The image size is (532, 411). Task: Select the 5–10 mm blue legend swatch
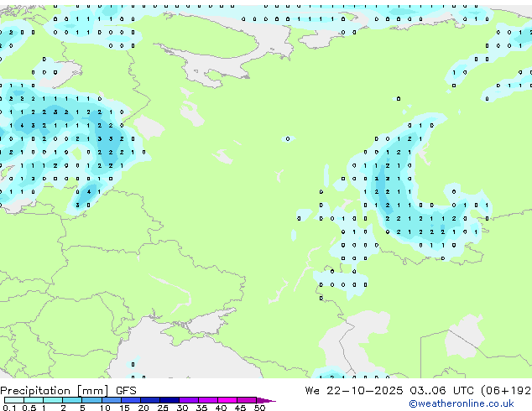91,400
